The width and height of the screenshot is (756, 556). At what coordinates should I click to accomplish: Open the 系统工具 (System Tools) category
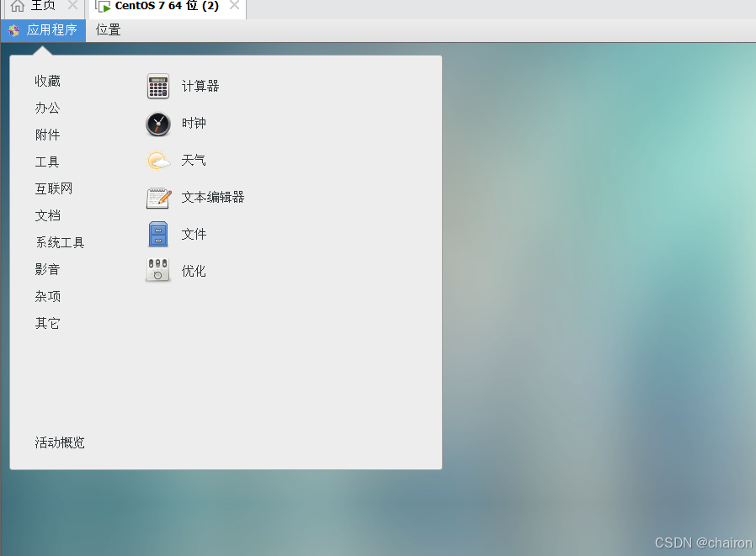(x=59, y=242)
